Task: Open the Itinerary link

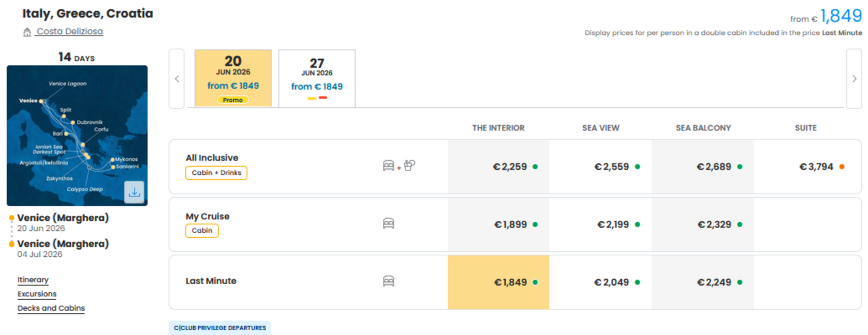Action: (33, 280)
